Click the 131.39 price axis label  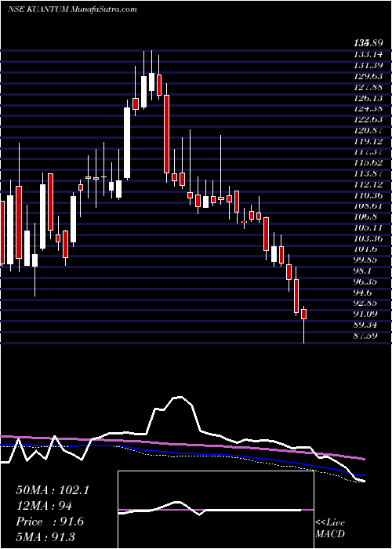tap(368, 65)
